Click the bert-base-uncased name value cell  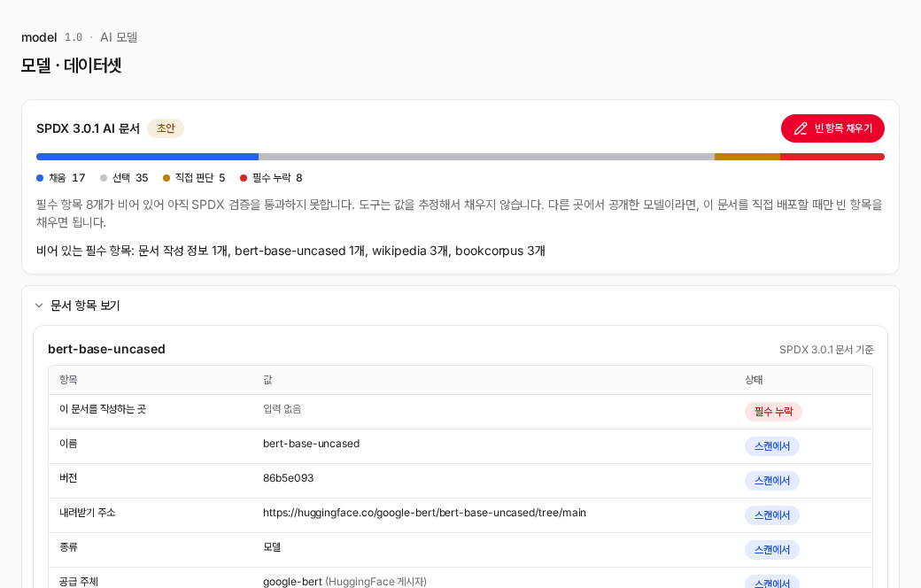click(x=312, y=444)
